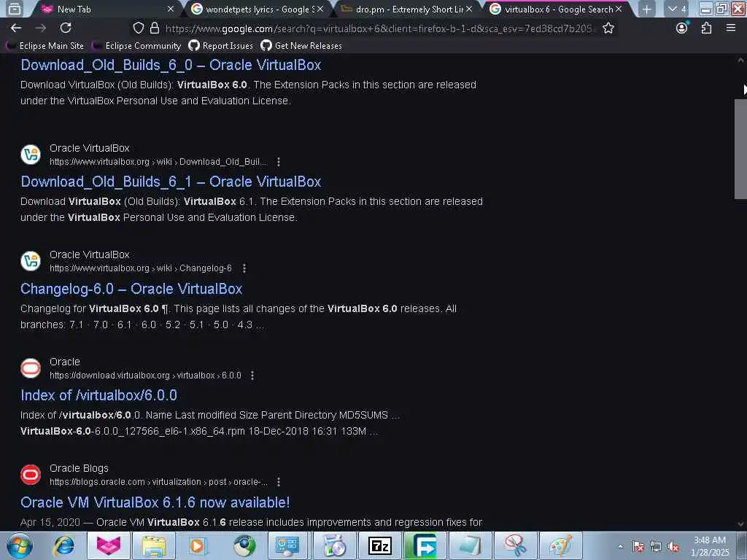The height and width of the screenshot is (560, 747).
Task: Close the virtualbox 6 Google Search tab
Action: (x=619, y=9)
